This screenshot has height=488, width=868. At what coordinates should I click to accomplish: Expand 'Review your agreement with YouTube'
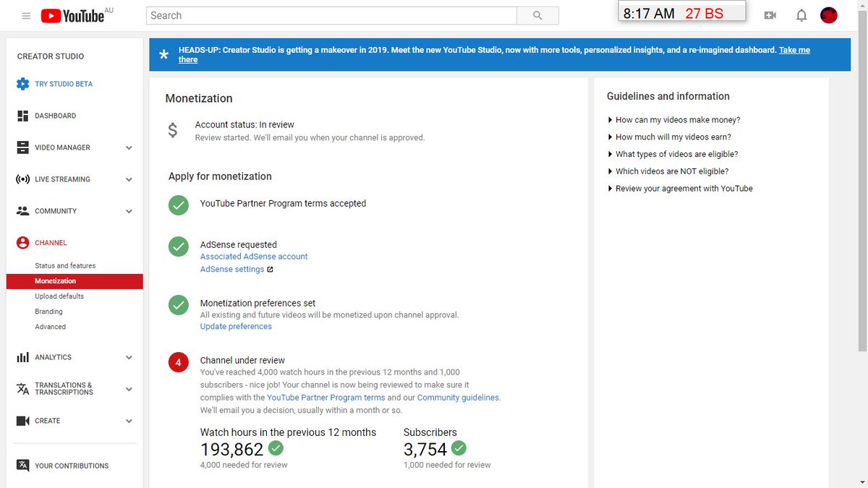point(680,189)
